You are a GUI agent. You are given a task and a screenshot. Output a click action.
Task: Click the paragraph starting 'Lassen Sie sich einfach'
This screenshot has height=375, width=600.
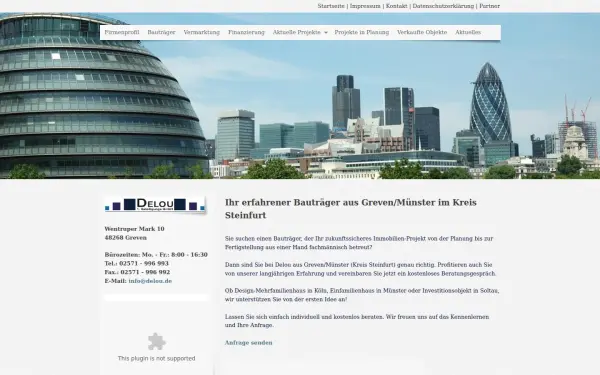tap(357, 321)
